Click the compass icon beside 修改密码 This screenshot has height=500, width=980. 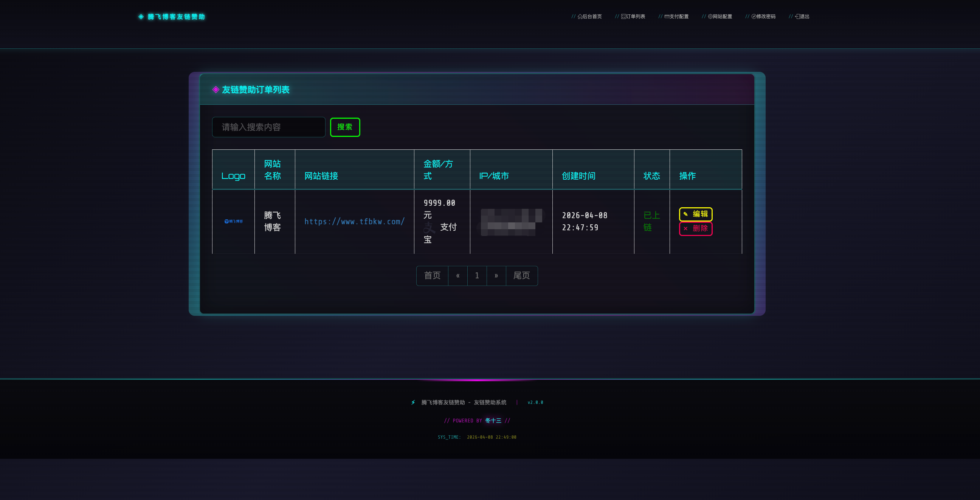(x=753, y=16)
